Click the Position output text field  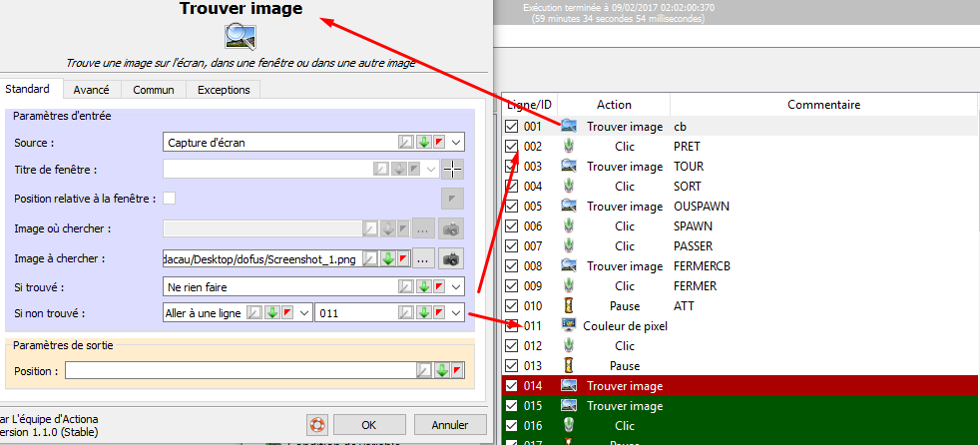[x=240, y=371]
